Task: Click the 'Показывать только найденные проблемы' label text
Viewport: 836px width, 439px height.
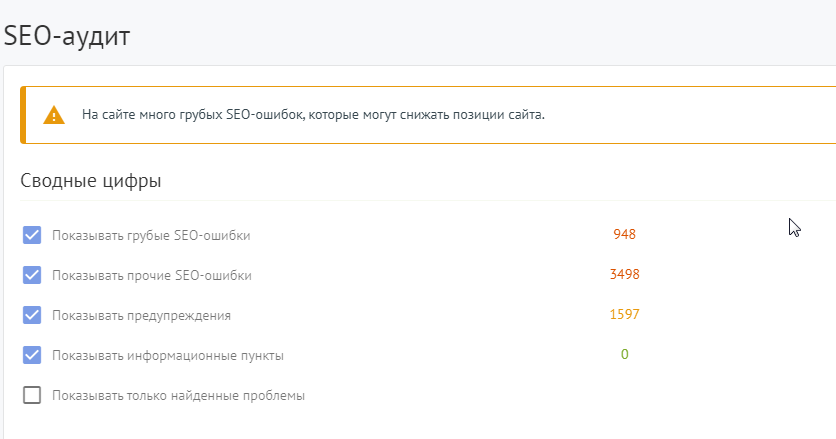Action: (x=178, y=395)
